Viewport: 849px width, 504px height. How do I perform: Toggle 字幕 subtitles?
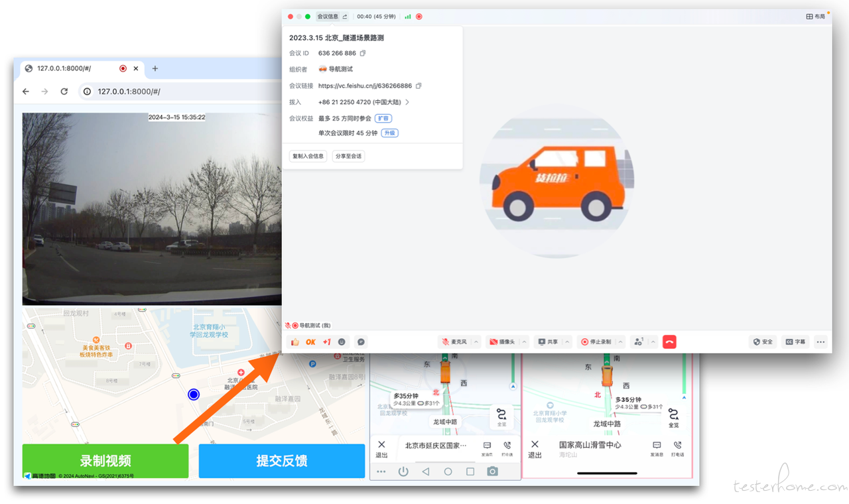coord(795,342)
